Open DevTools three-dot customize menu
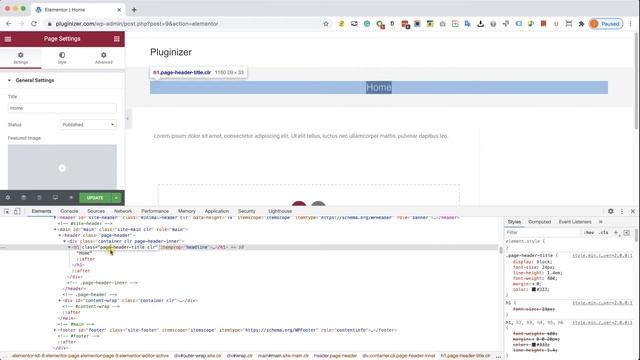This screenshot has width=640, height=360. (x=622, y=211)
